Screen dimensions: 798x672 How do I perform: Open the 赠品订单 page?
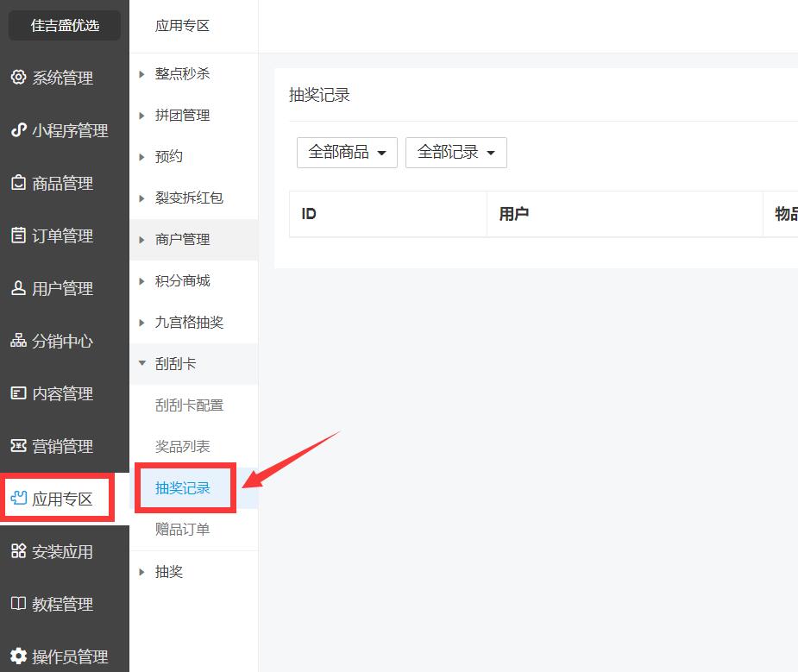pos(182,530)
